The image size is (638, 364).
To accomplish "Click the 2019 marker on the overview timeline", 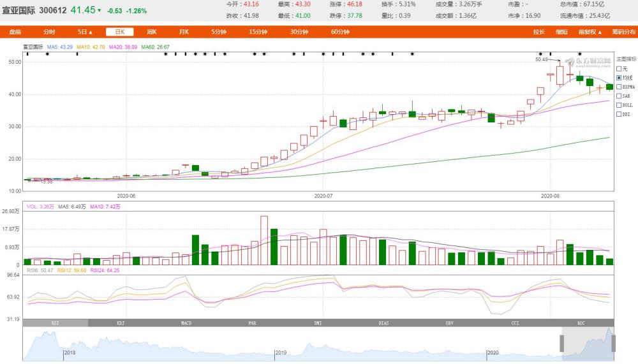I will [x=281, y=353].
